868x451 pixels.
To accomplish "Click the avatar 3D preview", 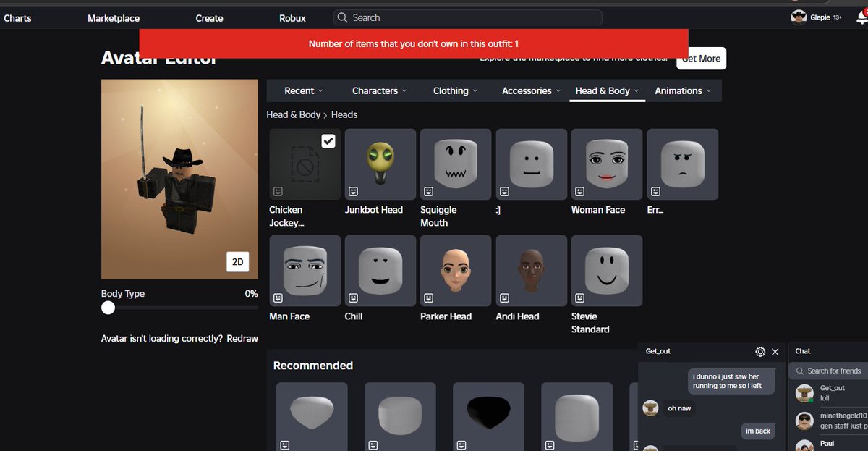I will point(179,179).
